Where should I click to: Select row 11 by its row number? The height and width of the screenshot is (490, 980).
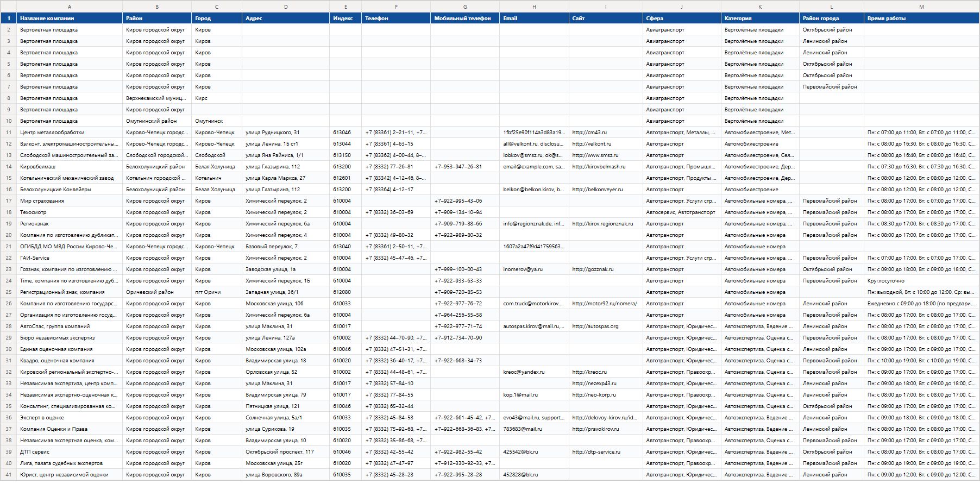tap(9, 133)
